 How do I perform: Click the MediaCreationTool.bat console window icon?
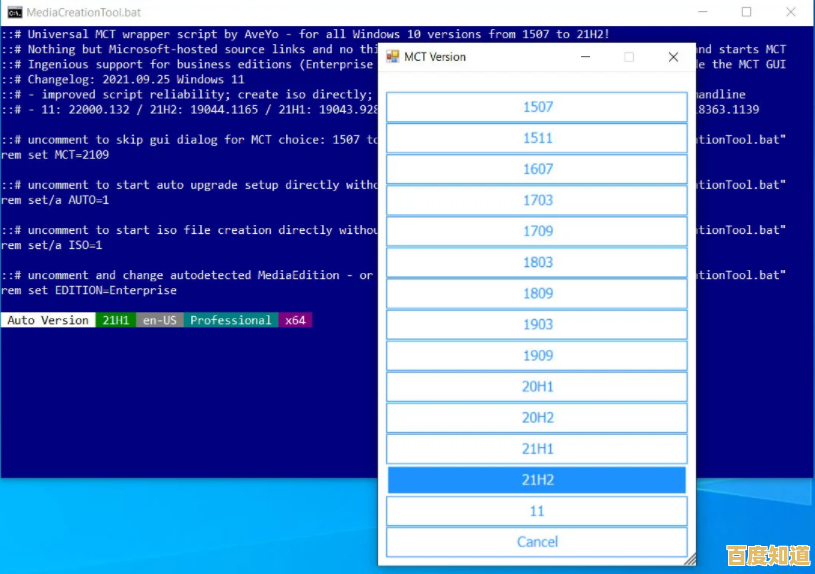pyautogui.click(x=15, y=13)
